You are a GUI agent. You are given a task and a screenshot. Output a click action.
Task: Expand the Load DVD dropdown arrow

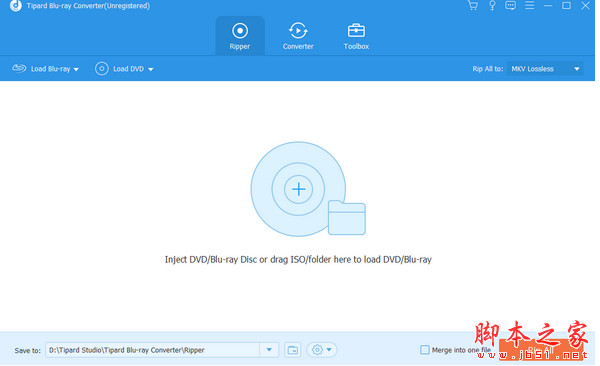[151, 69]
